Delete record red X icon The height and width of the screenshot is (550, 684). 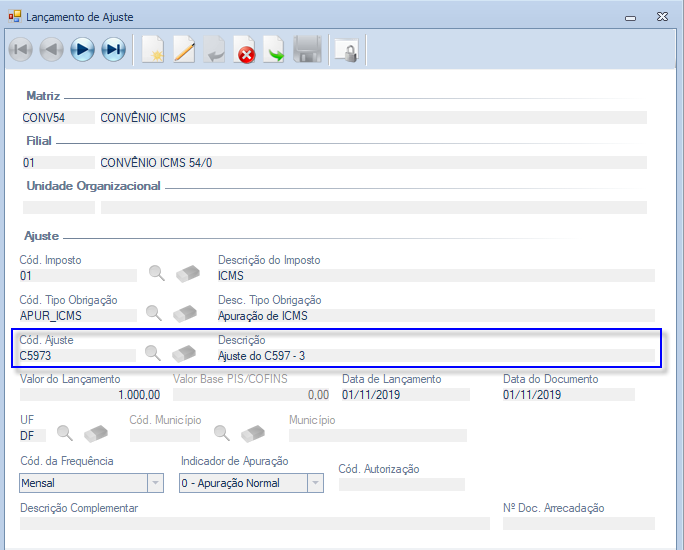point(244,49)
